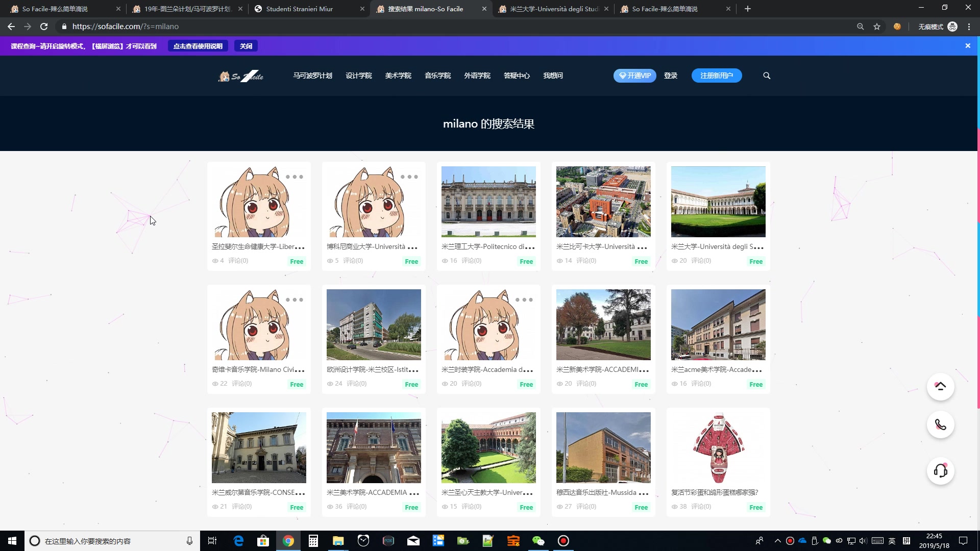Click the 注册新用户 button
The image size is (980, 551).
(x=717, y=76)
